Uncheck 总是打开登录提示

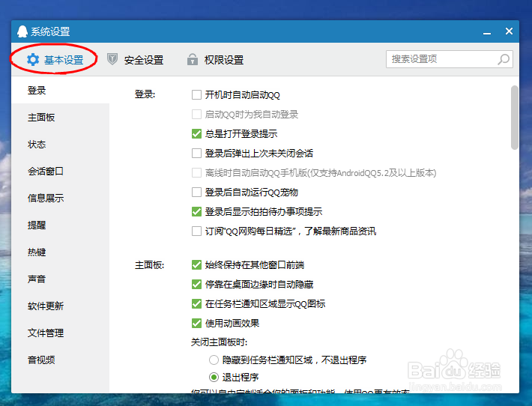(196, 133)
